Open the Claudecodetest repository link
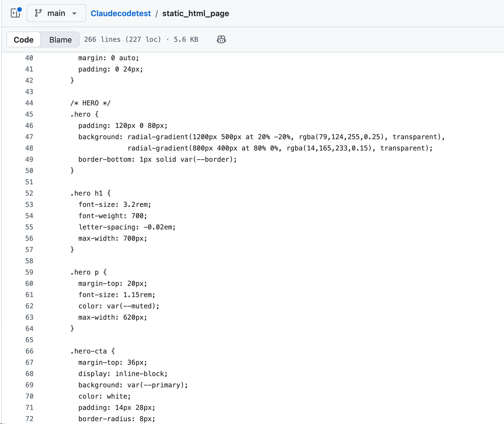Viewport: 504px width, 424px height. (x=121, y=13)
